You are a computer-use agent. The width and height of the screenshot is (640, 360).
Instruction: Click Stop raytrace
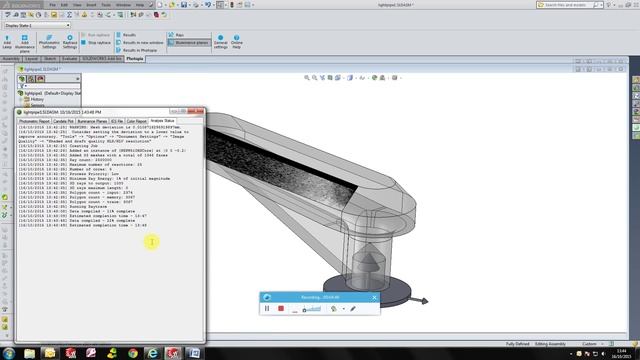click(96, 42)
